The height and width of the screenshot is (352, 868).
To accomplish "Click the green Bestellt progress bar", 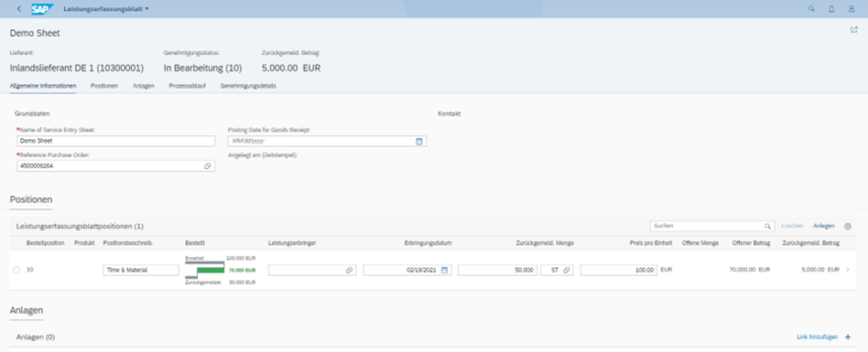I will [211, 270].
